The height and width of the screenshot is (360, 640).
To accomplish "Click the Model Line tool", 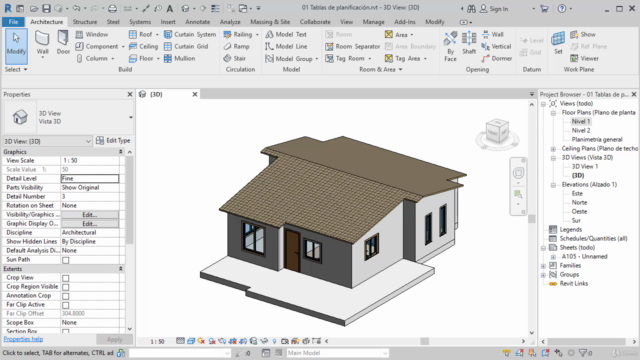I will 286,46.
